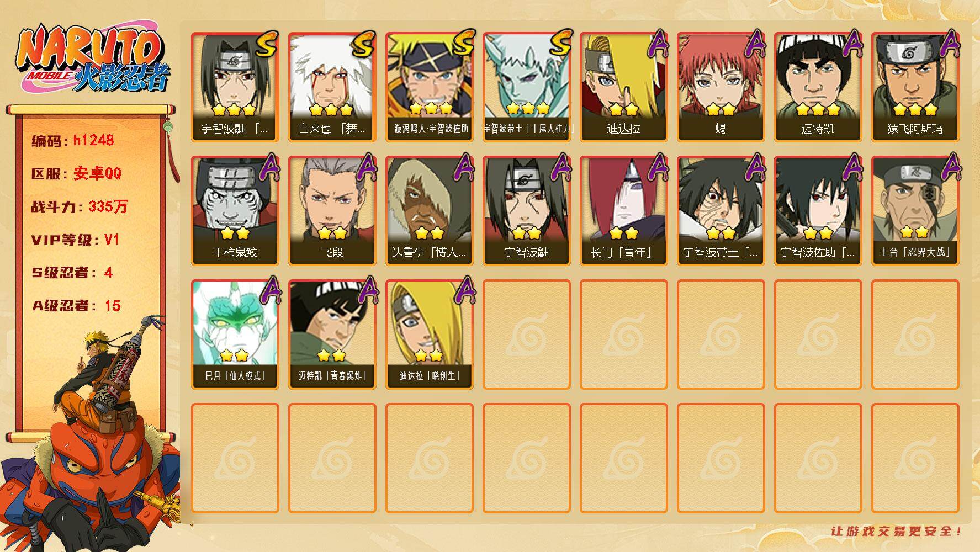Image resolution: width=980 pixels, height=552 pixels.
Task: Choose the 宇智波带土「十尾人柱力」 card
Action: tap(526, 87)
